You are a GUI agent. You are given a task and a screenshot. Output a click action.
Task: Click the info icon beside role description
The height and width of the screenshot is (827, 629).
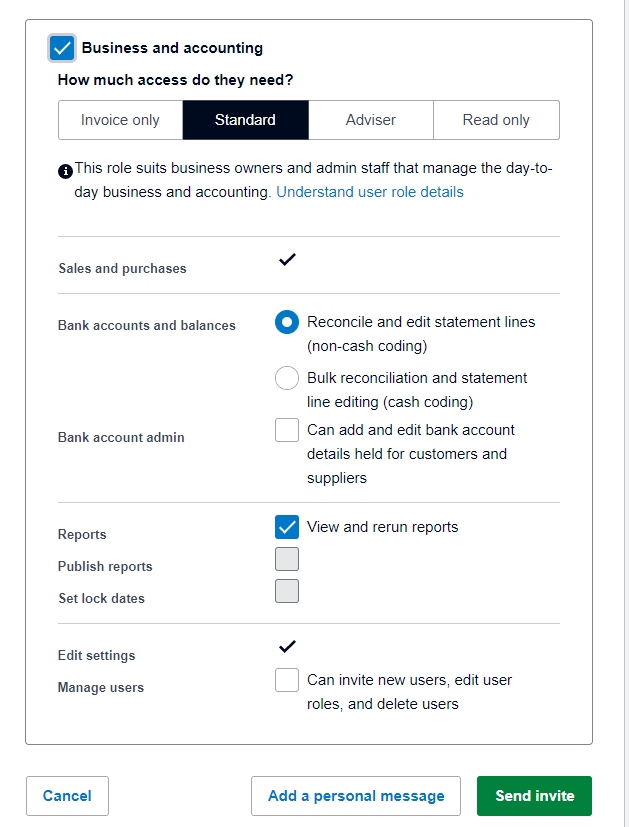click(x=66, y=171)
